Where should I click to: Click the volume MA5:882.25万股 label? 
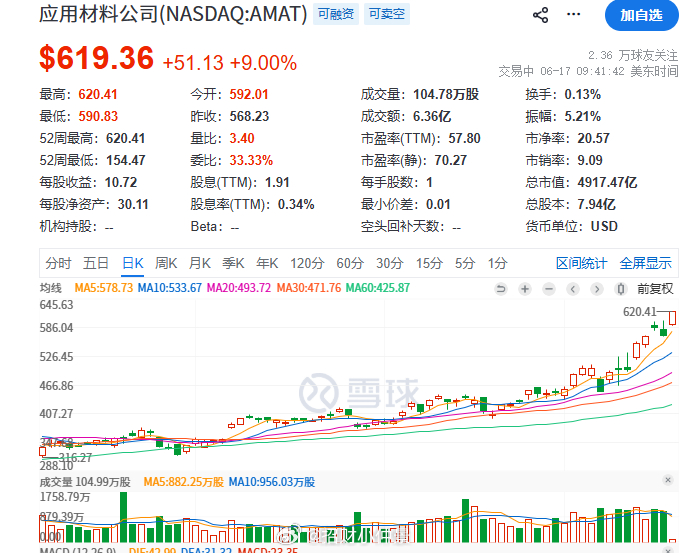pyautogui.click(x=184, y=482)
